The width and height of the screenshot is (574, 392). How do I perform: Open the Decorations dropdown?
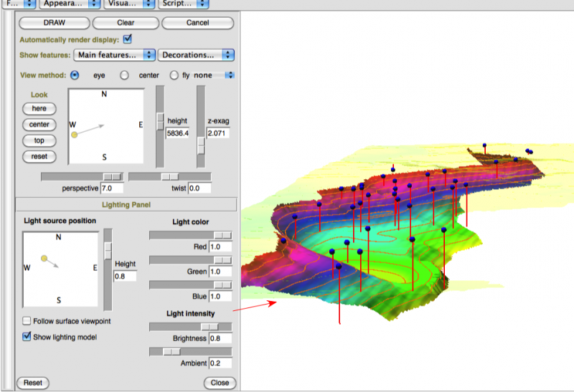pos(197,54)
